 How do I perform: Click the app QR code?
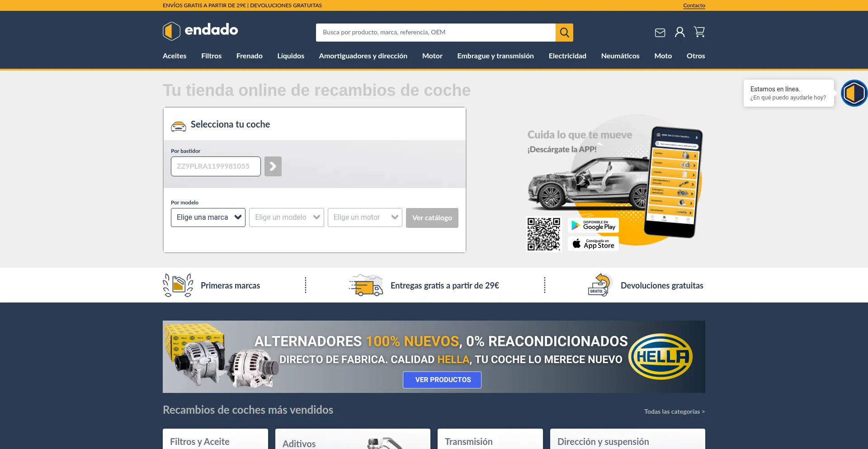click(x=544, y=234)
